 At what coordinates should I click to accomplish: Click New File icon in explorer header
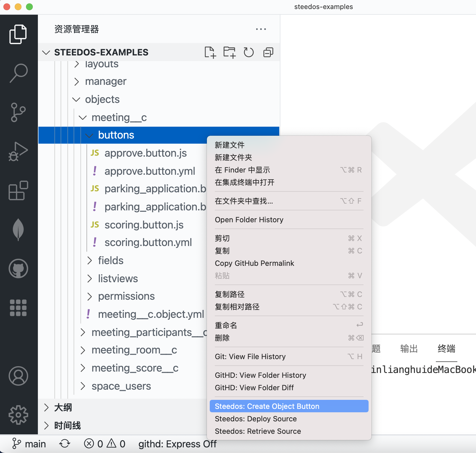210,52
